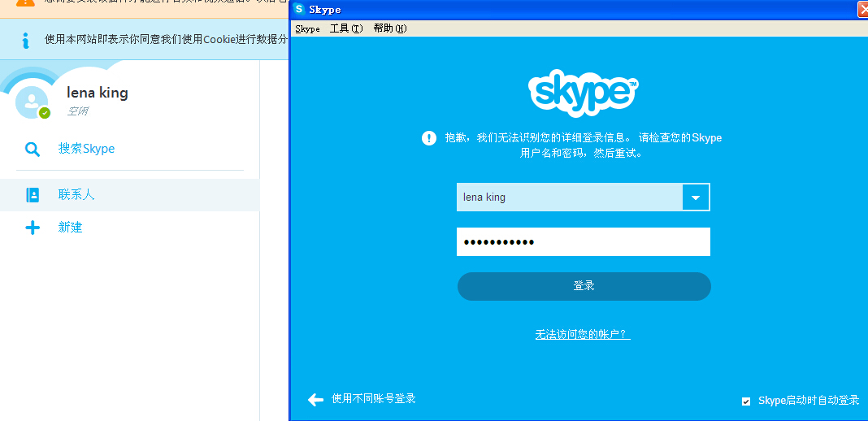Click the magnifier icon next to 搜索Skype
This screenshot has width=868, height=421.
(x=33, y=150)
